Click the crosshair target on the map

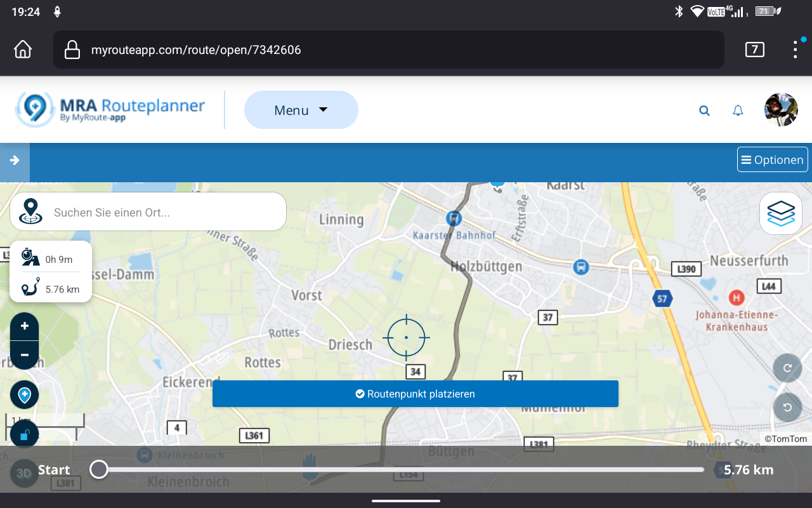[406, 337]
